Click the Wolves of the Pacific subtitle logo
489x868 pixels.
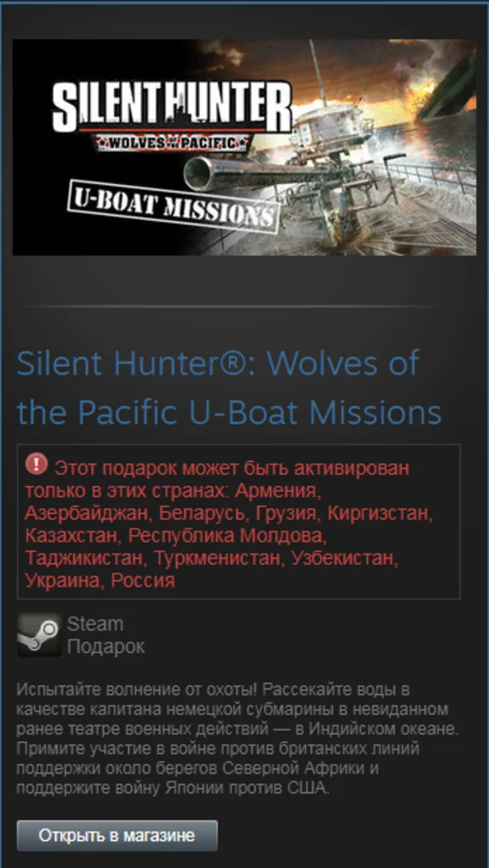click(171, 143)
